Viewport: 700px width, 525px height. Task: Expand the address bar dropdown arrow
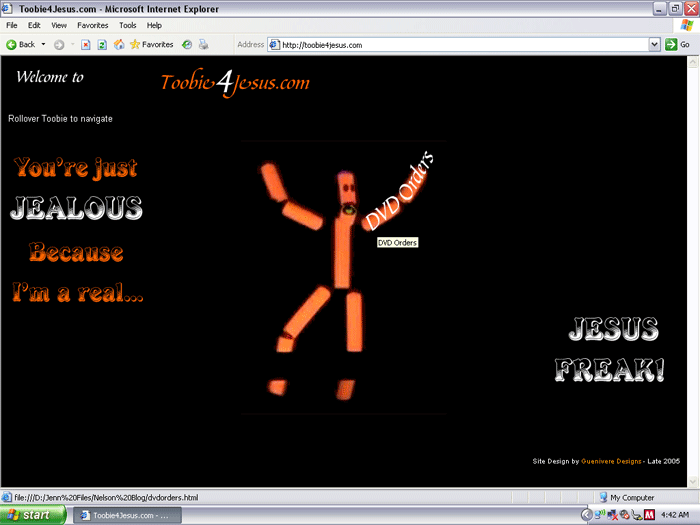click(x=654, y=45)
